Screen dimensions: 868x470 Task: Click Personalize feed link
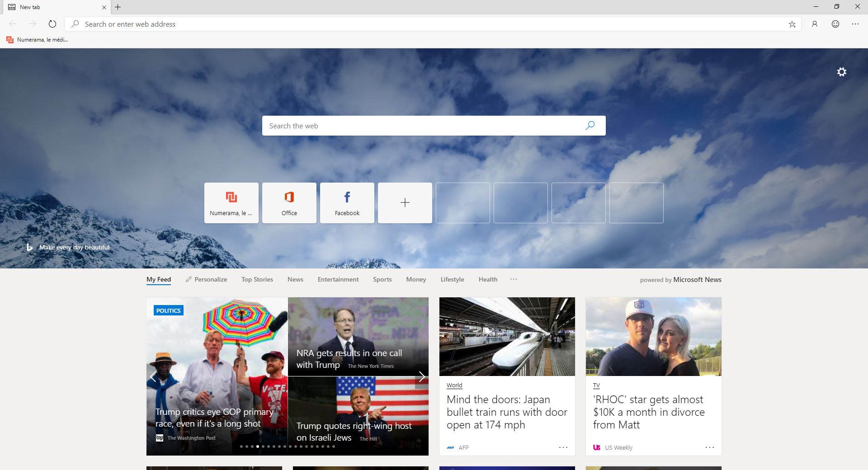point(207,279)
